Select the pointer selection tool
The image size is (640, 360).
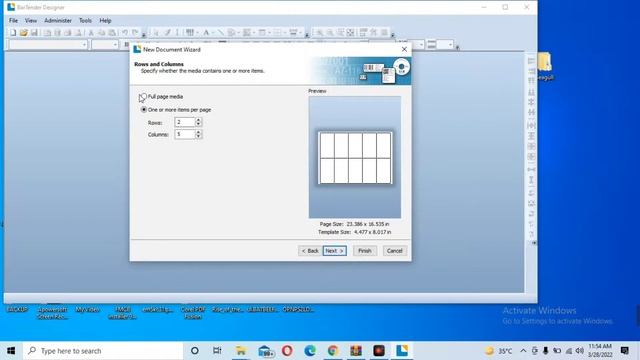(156, 33)
